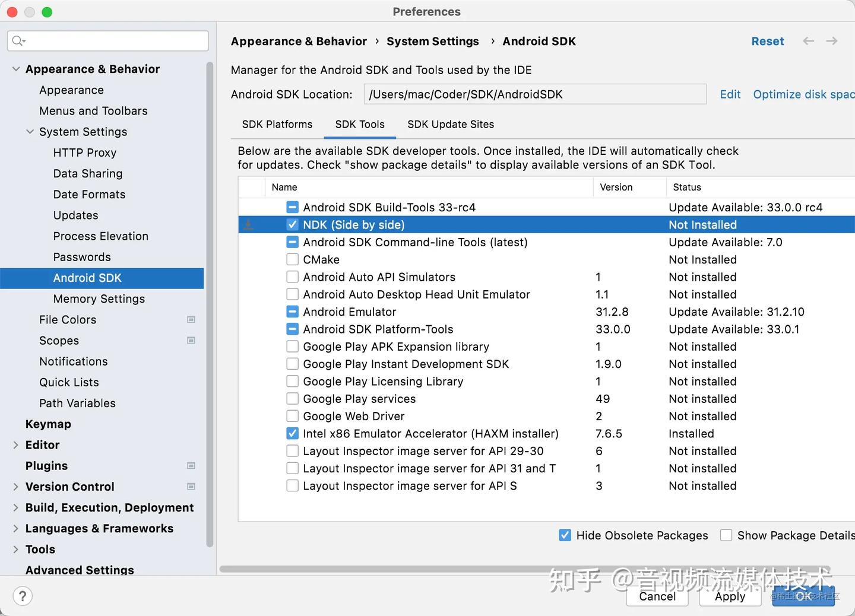This screenshot has height=616, width=855.
Task: Click the project-level icon beside File Colors
Action: click(x=191, y=320)
